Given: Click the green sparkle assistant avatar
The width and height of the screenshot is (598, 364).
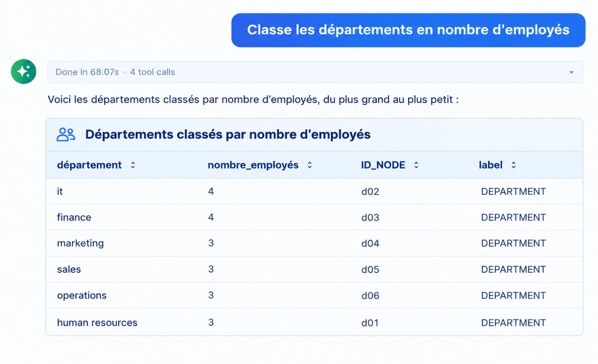Looking at the screenshot, I should point(24,71).
